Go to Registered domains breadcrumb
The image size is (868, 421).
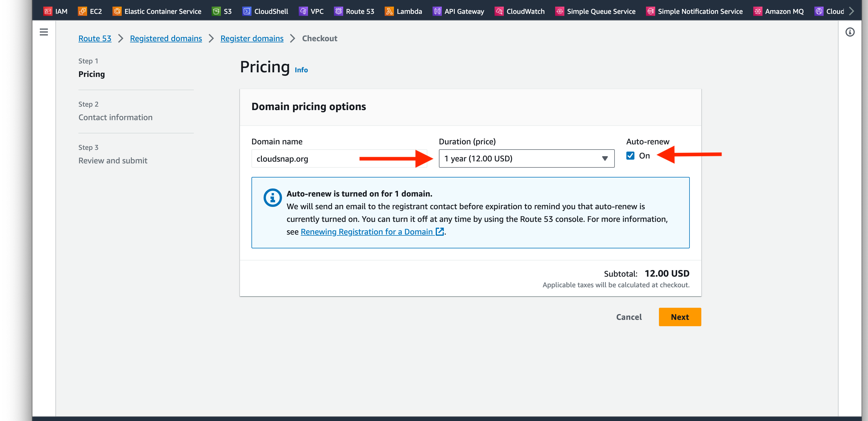(166, 38)
